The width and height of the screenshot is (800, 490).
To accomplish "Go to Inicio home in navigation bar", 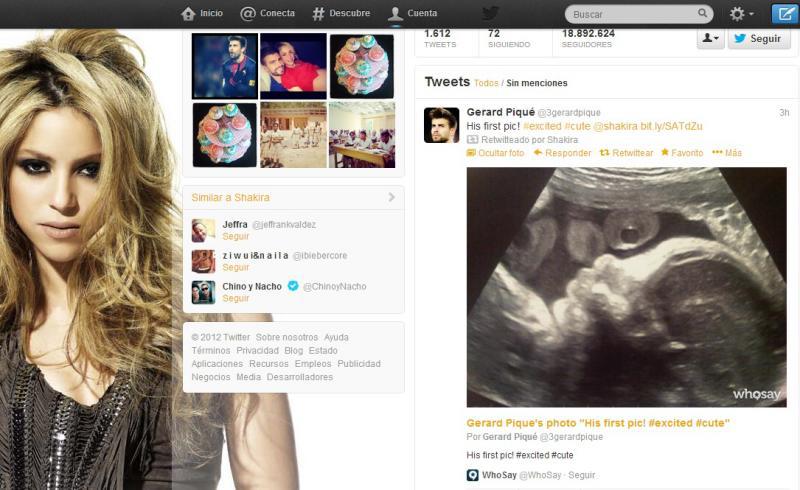I will point(202,13).
